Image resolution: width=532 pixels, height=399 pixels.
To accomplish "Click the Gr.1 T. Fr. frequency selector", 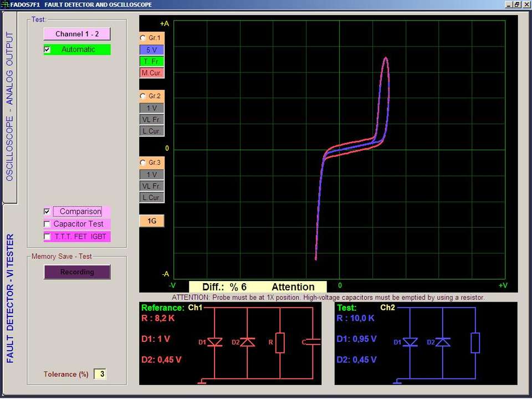I will [x=151, y=62].
